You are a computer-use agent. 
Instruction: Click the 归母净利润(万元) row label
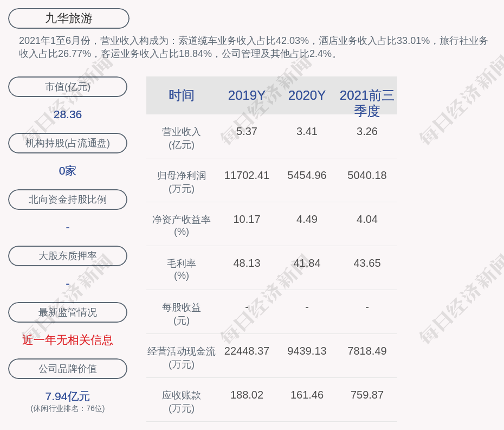182,182
